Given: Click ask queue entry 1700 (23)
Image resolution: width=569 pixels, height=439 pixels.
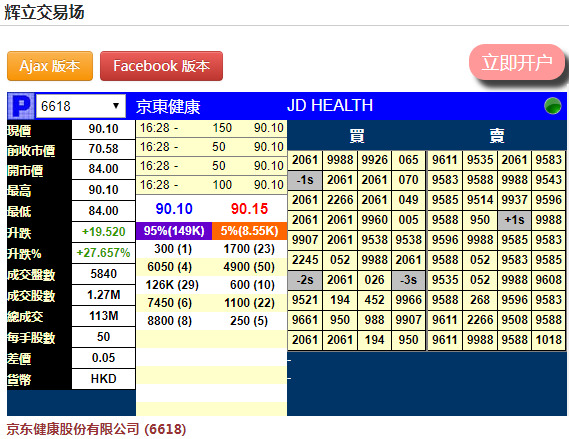Looking at the screenshot, I should [249, 249].
